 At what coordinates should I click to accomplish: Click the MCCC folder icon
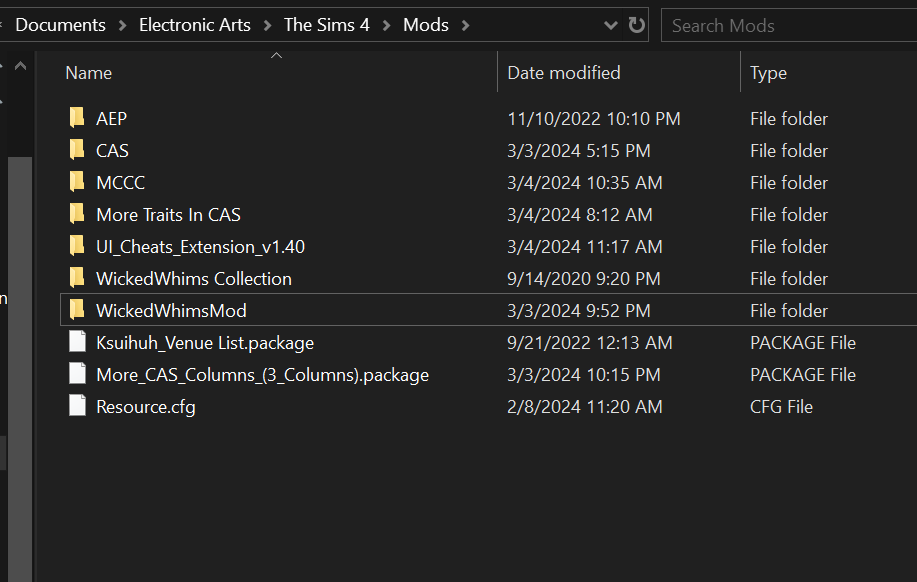point(77,182)
